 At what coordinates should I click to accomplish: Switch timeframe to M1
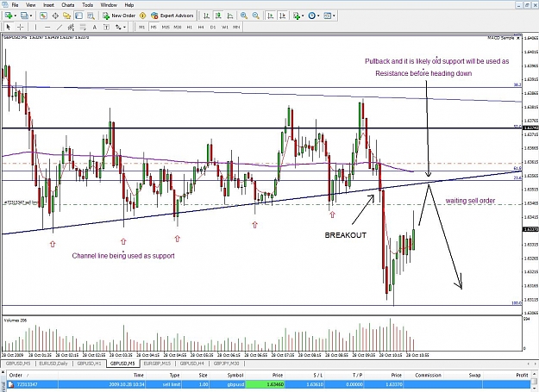click(142, 27)
